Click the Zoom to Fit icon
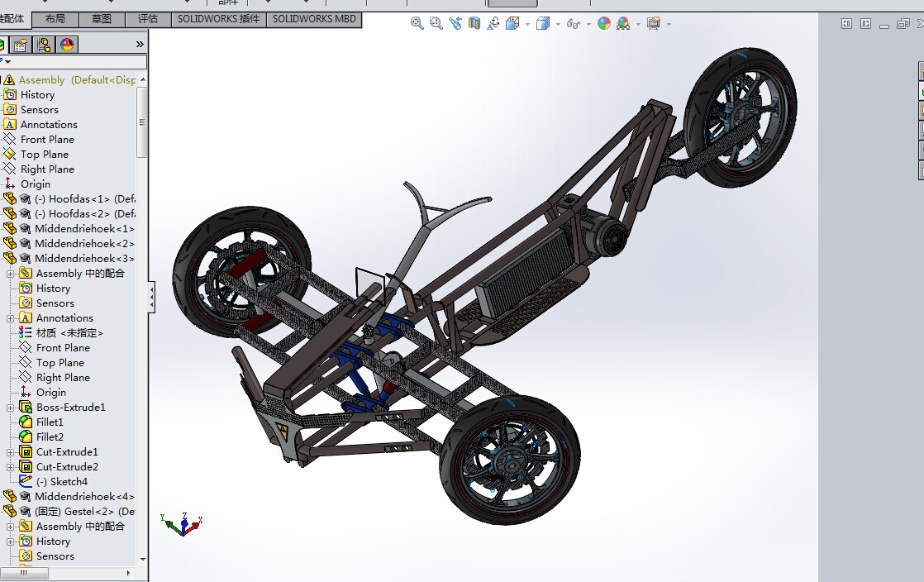 [x=417, y=24]
